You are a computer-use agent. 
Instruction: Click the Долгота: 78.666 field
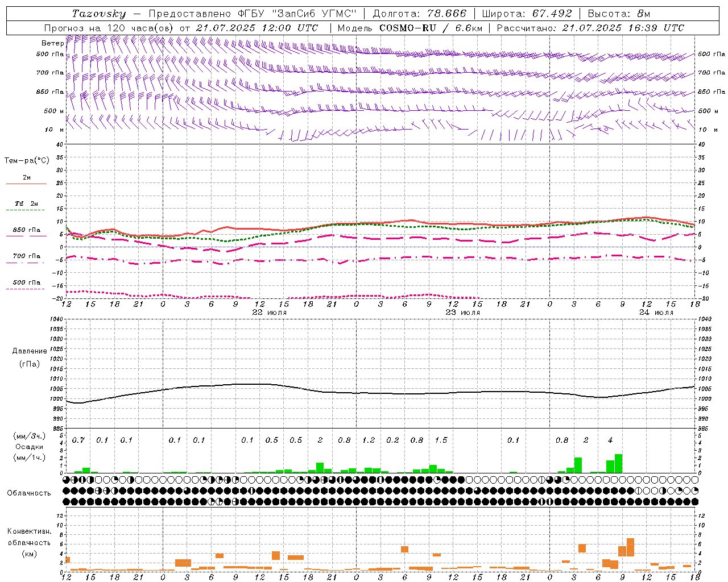[x=420, y=14]
